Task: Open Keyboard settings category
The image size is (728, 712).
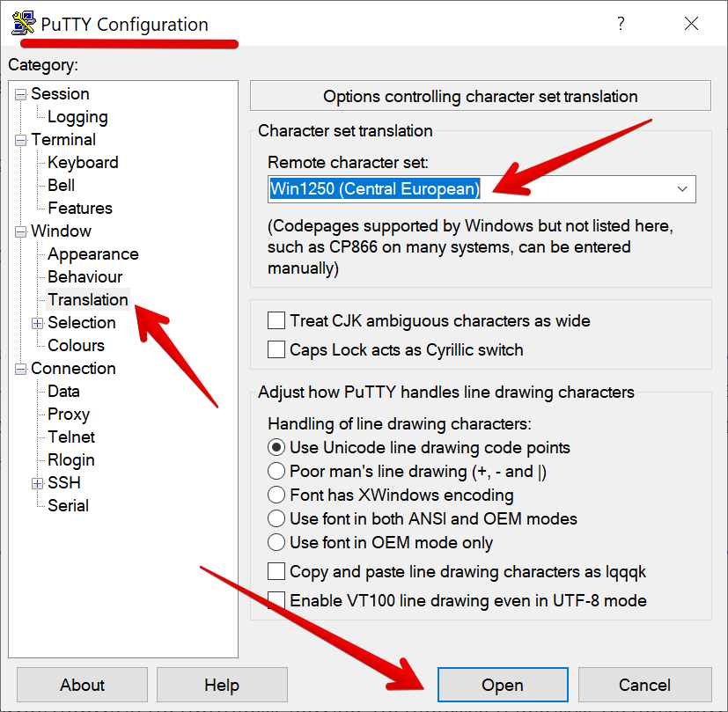Action: [x=83, y=163]
